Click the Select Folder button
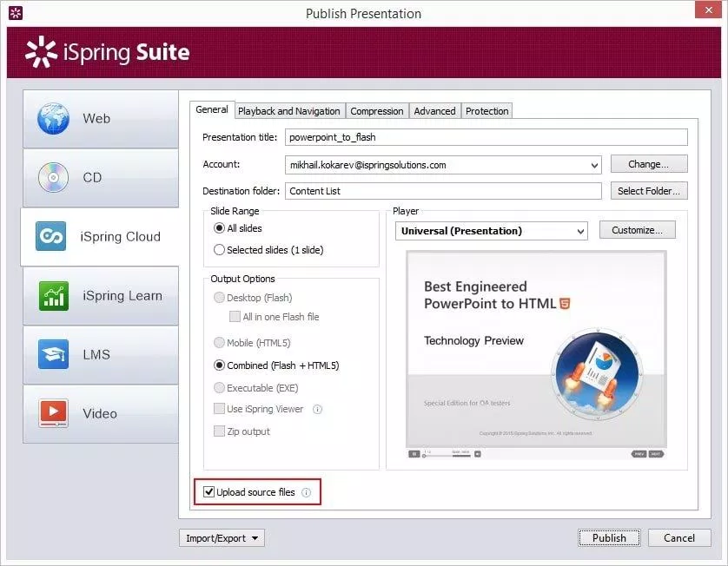 pyautogui.click(x=648, y=191)
